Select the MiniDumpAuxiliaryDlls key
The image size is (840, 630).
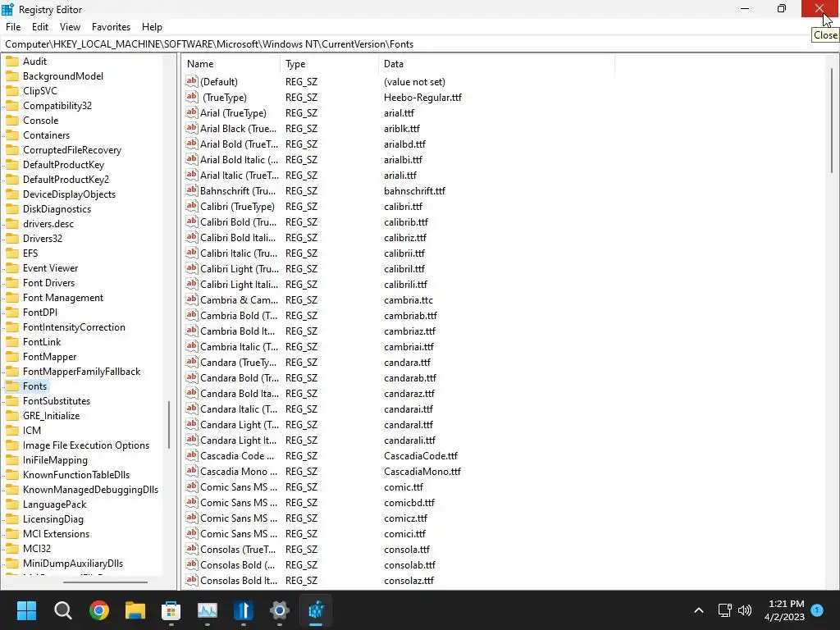[x=73, y=563]
